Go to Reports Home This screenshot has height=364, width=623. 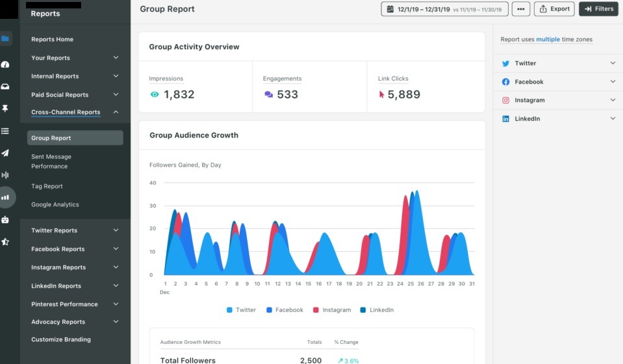(x=53, y=40)
